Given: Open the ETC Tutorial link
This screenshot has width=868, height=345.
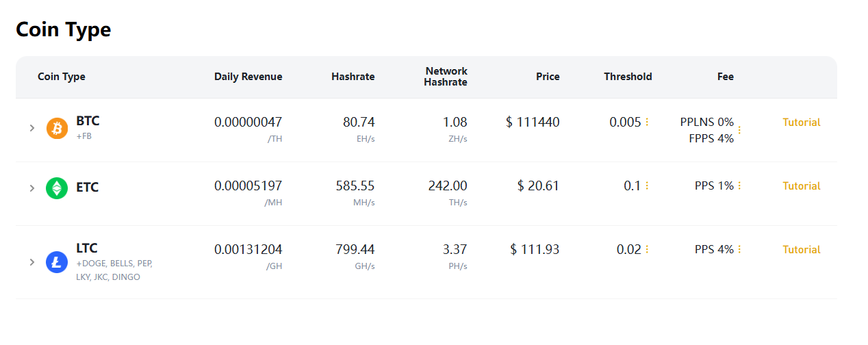Looking at the screenshot, I should pyautogui.click(x=802, y=186).
